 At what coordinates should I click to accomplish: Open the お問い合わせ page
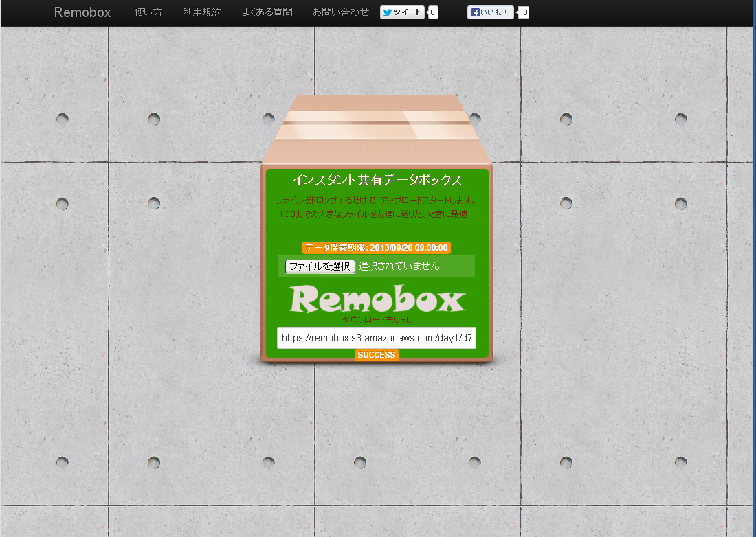pyautogui.click(x=341, y=12)
